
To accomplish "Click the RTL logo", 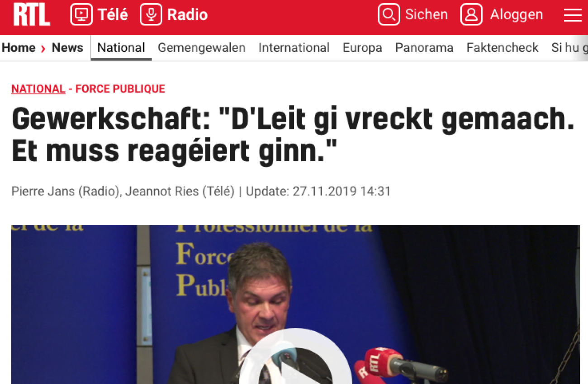I will coord(32,15).
